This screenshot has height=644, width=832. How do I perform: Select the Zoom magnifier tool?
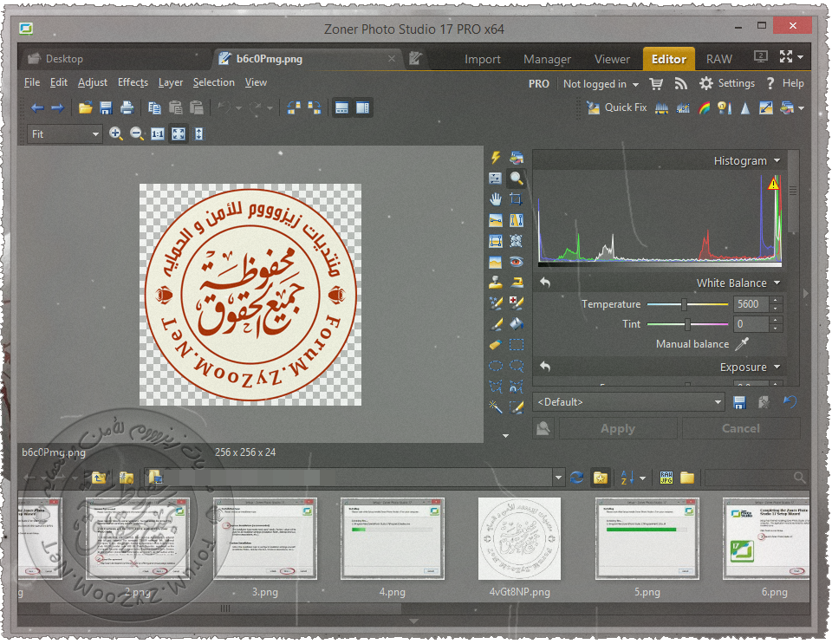pos(517,179)
